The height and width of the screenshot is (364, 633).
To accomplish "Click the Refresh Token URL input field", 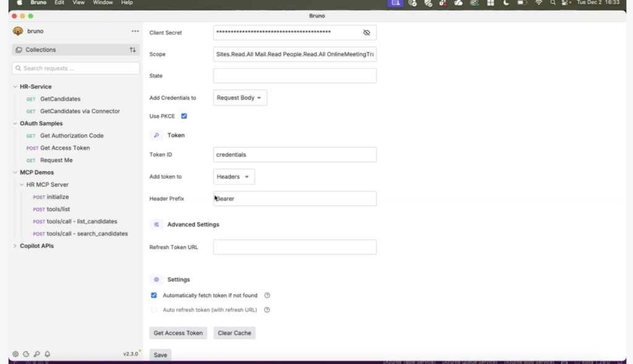I will coord(294,247).
